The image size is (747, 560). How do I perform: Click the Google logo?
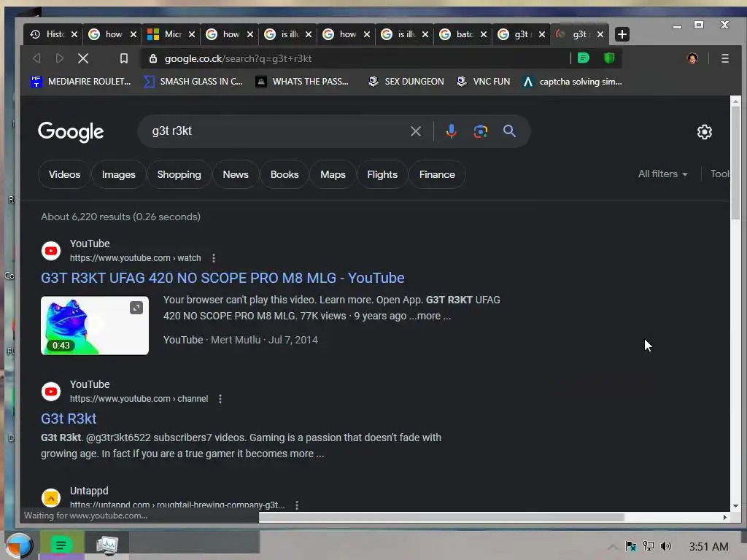71,132
